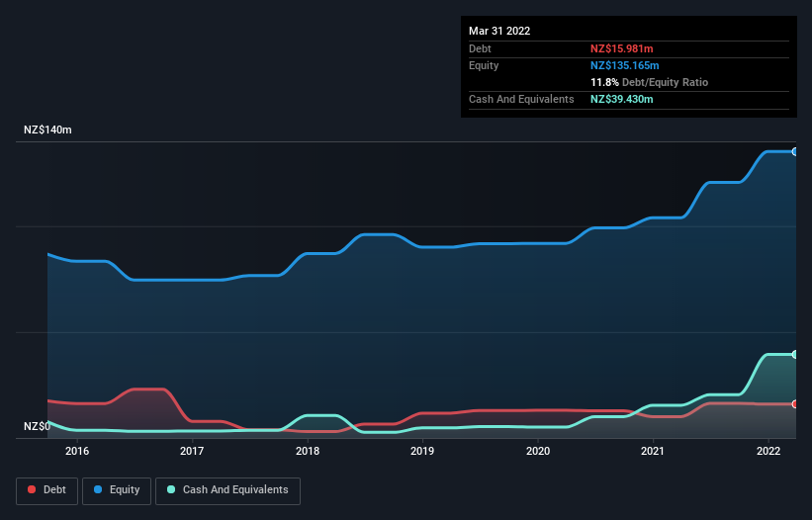Click the 2022 x-axis label
The height and width of the screenshot is (520, 812).
click(x=768, y=451)
